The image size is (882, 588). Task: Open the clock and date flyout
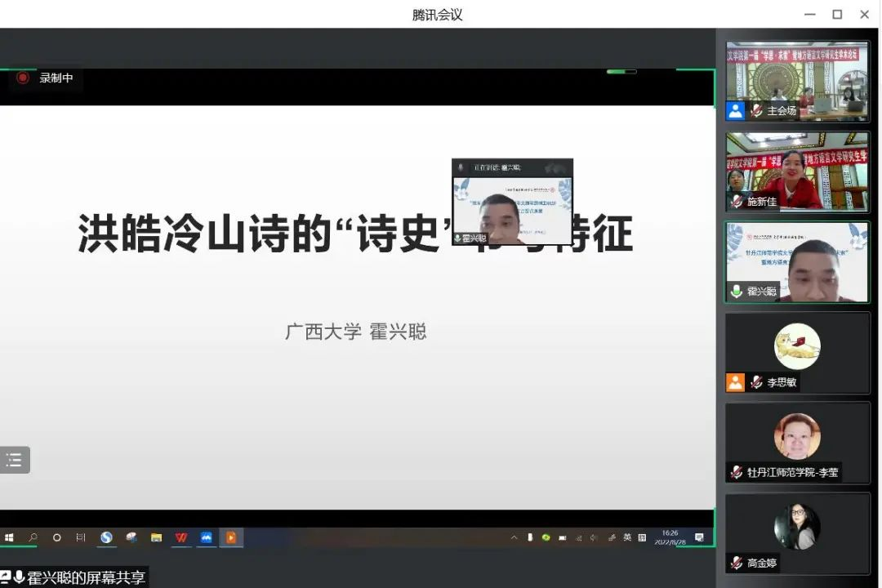670,537
